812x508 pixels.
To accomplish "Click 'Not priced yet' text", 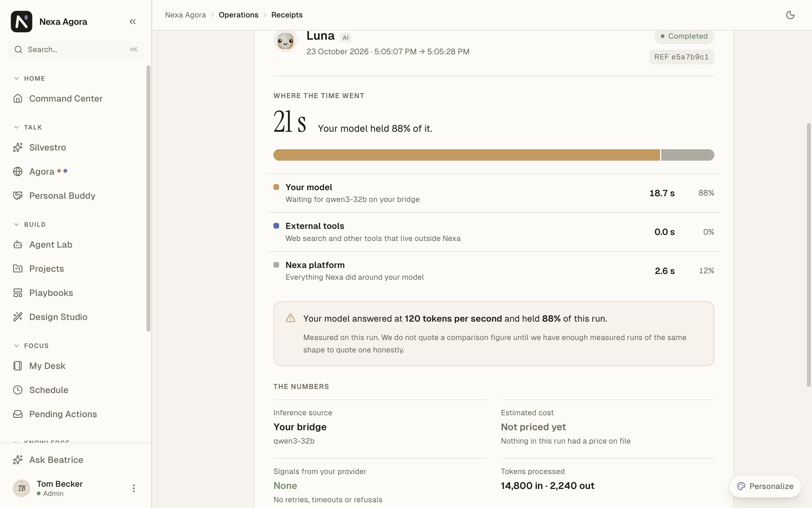I will pos(533,427).
